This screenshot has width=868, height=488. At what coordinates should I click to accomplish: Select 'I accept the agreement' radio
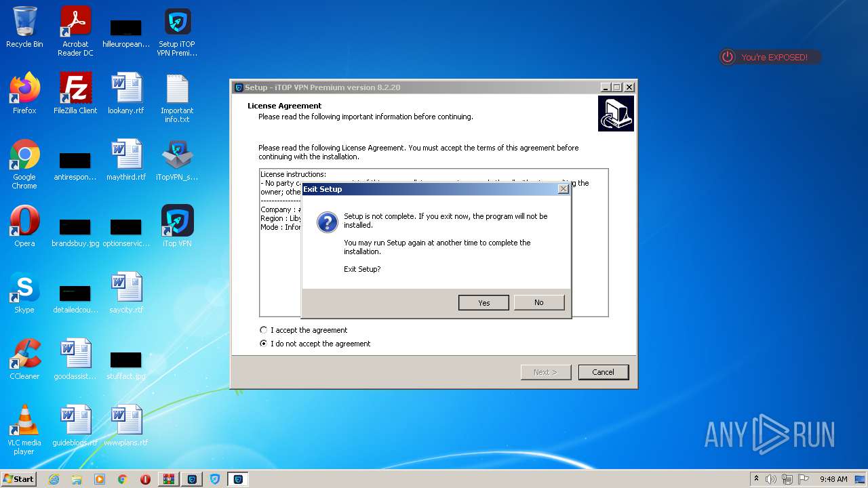[x=264, y=330]
